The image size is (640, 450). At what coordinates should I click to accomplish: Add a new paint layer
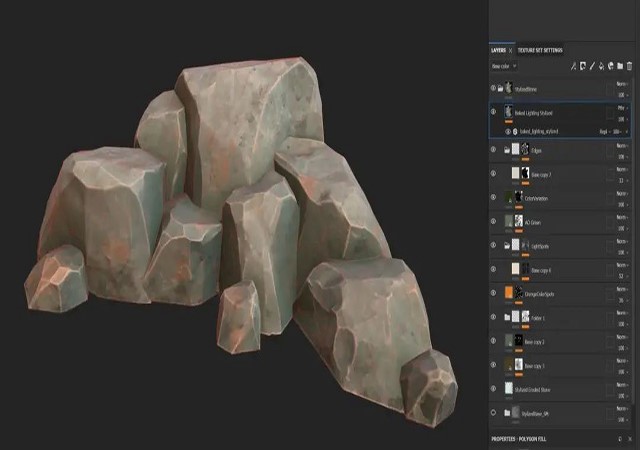click(593, 66)
